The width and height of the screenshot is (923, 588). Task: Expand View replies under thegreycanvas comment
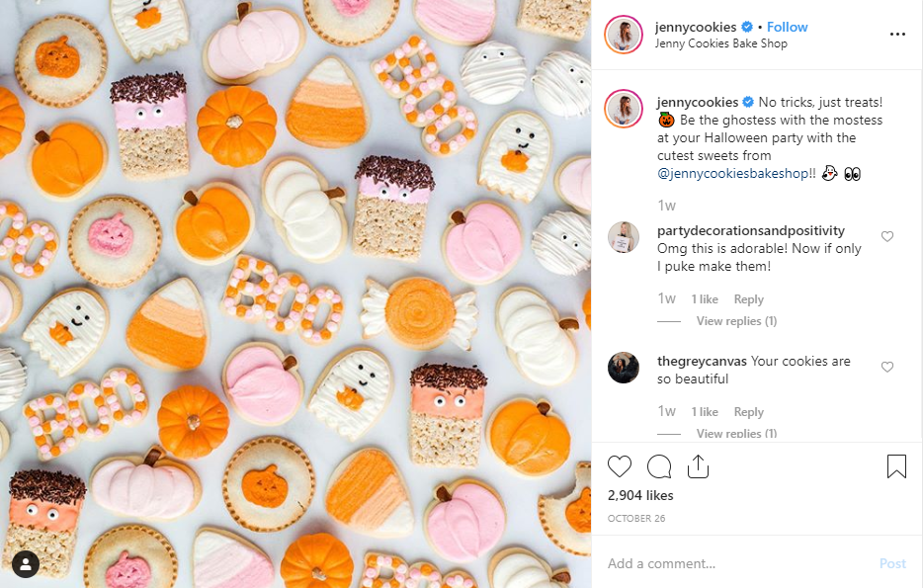click(736, 434)
